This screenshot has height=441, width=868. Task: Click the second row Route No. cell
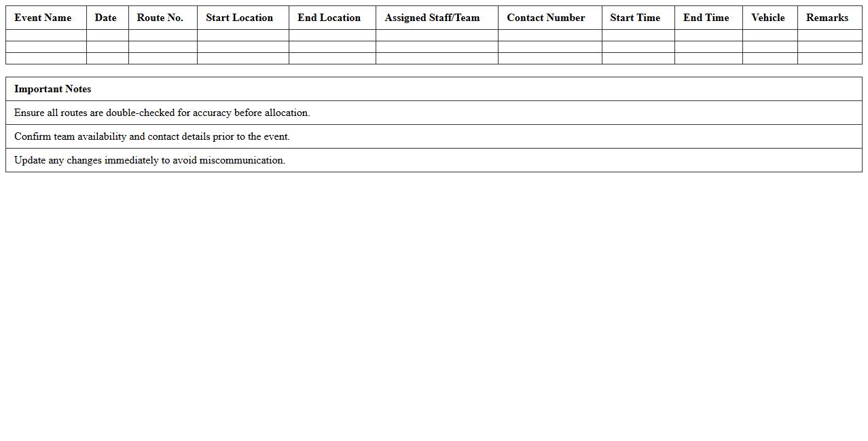coord(162,47)
